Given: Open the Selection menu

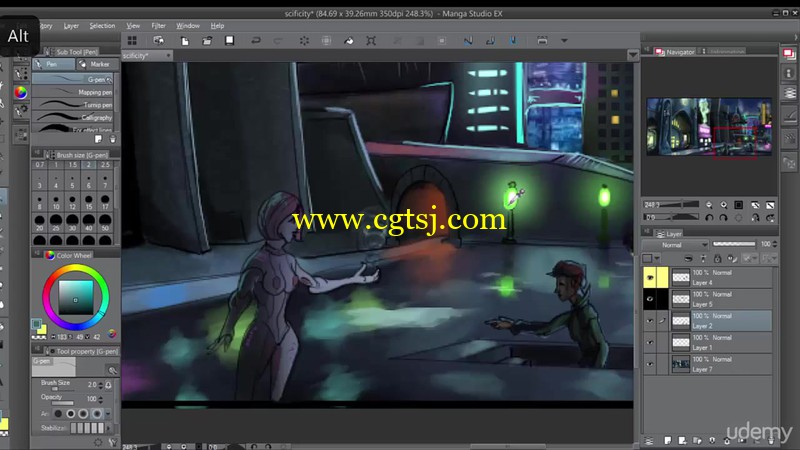Looking at the screenshot, I should click(x=102, y=26).
